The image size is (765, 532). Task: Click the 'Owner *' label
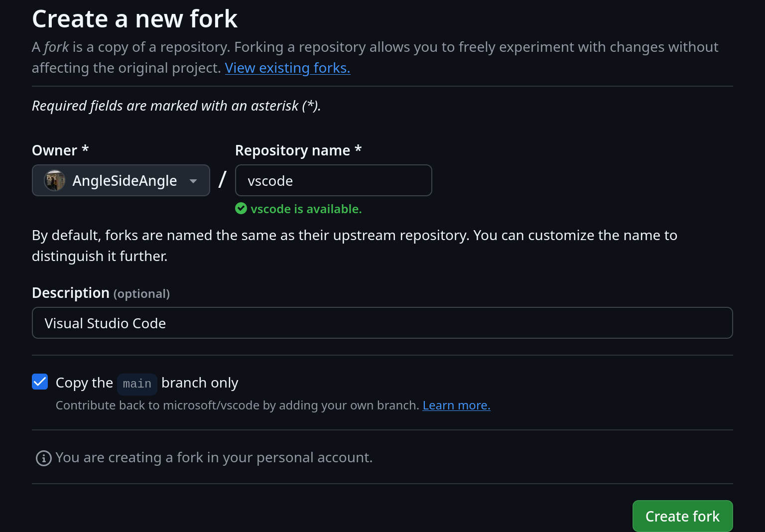point(60,150)
